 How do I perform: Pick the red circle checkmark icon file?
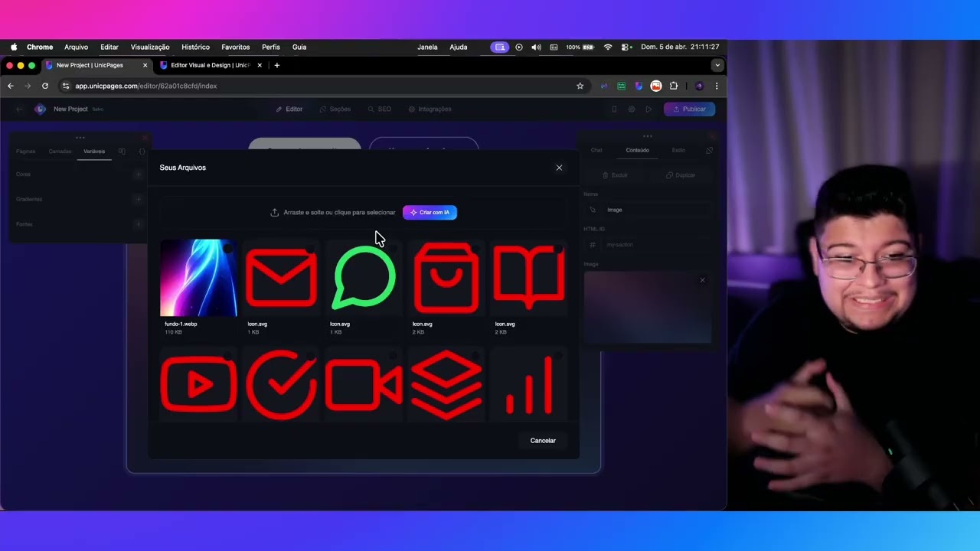coord(281,384)
